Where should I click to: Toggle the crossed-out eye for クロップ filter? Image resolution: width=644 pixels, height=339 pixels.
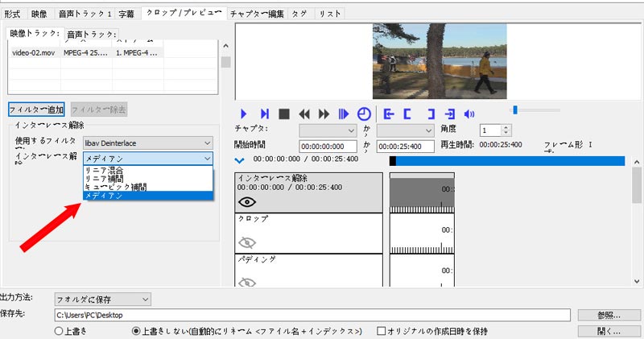click(247, 242)
